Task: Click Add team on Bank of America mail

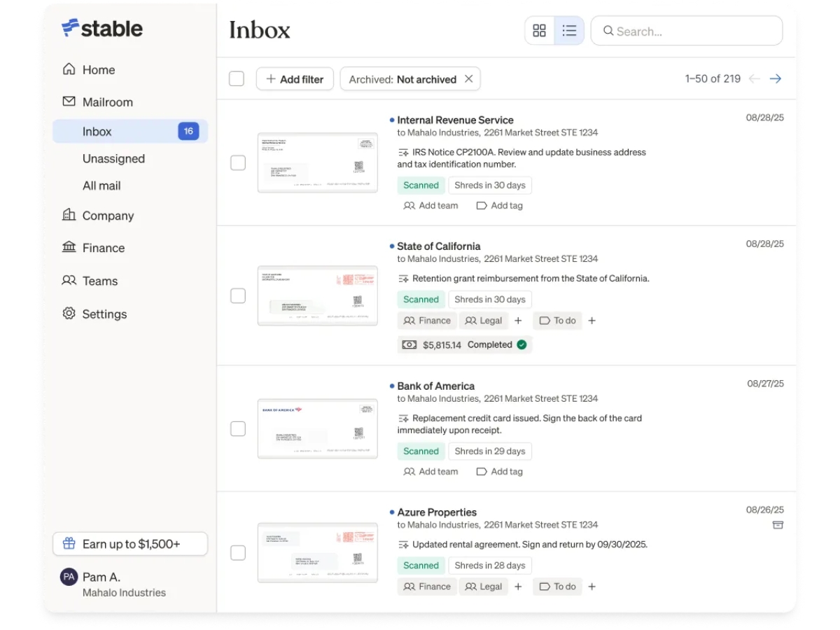Action: click(431, 472)
